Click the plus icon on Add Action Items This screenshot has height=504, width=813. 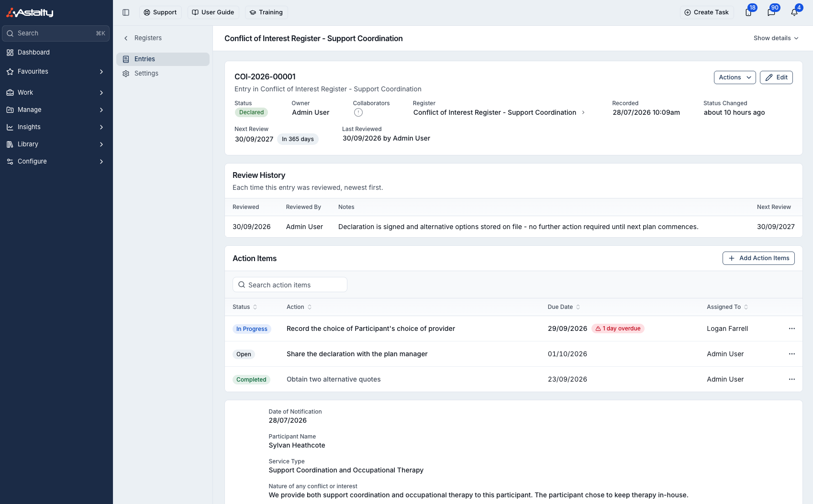pyautogui.click(x=731, y=258)
